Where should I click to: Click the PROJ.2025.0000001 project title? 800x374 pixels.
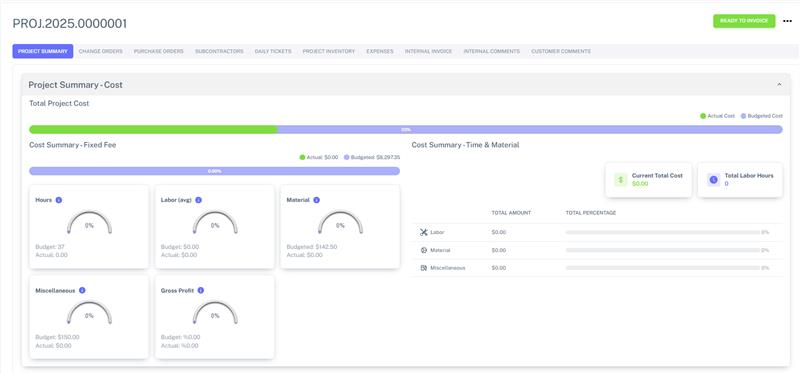point(70,23)
